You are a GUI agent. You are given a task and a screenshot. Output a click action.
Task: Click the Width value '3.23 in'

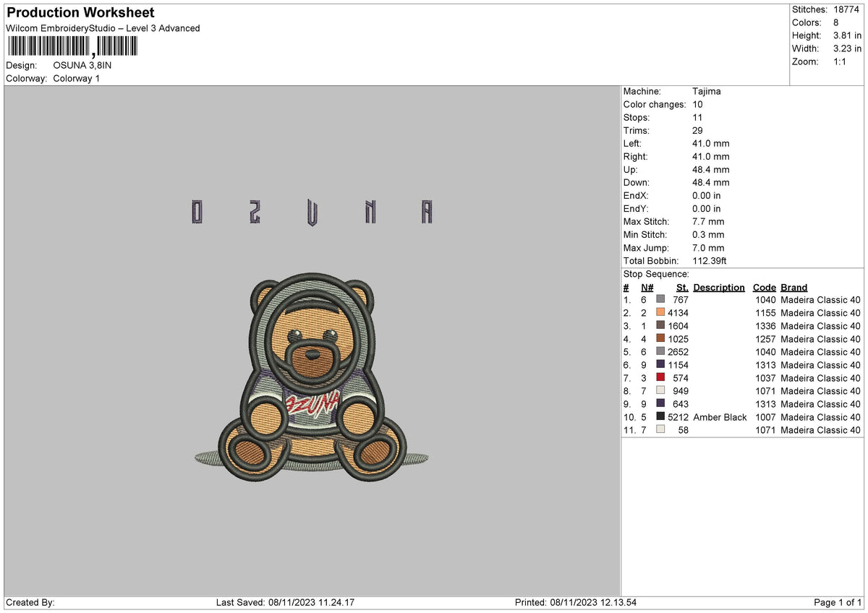(x=846, y=48)
